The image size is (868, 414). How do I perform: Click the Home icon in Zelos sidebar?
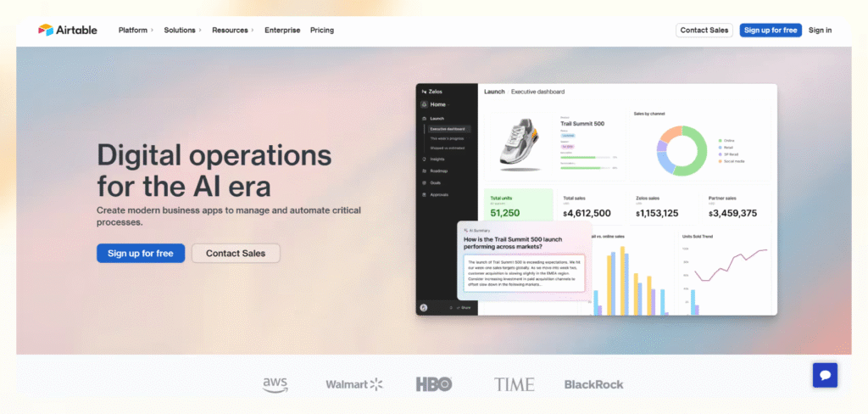coord(424,104)
